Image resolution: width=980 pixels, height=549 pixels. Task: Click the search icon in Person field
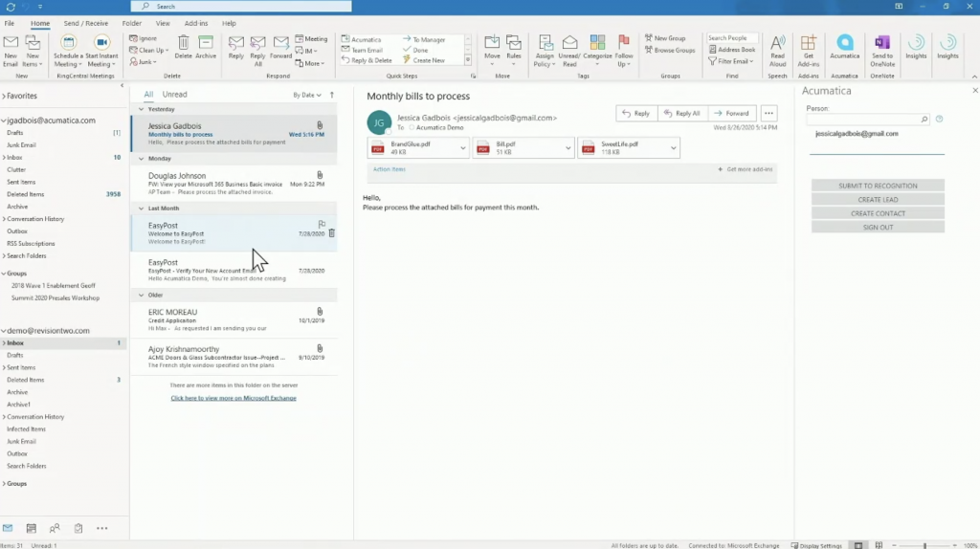pos(924,120)
